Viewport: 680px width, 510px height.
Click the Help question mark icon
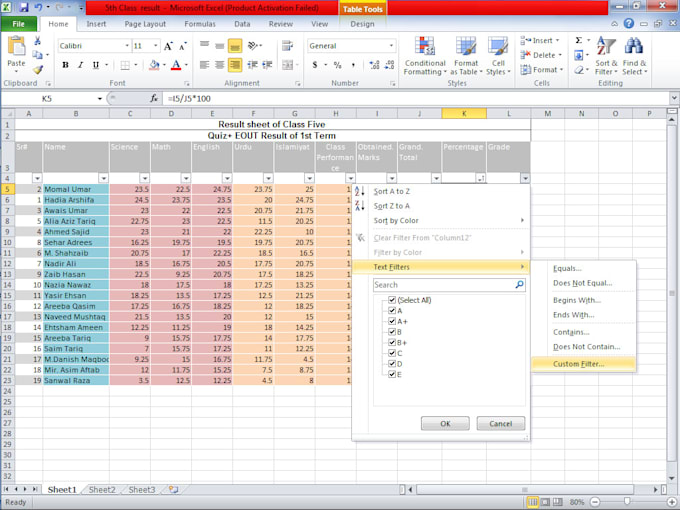click(x=628, y=24)
